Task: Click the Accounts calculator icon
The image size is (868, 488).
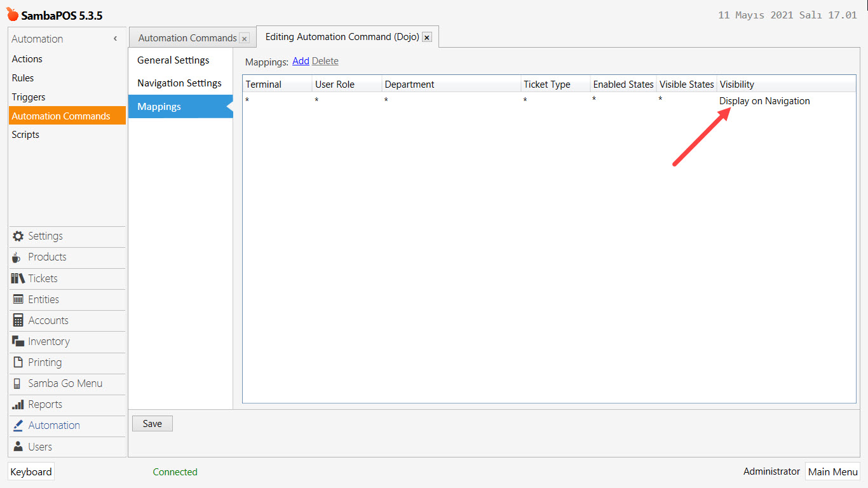Action: tap(17, 320)
